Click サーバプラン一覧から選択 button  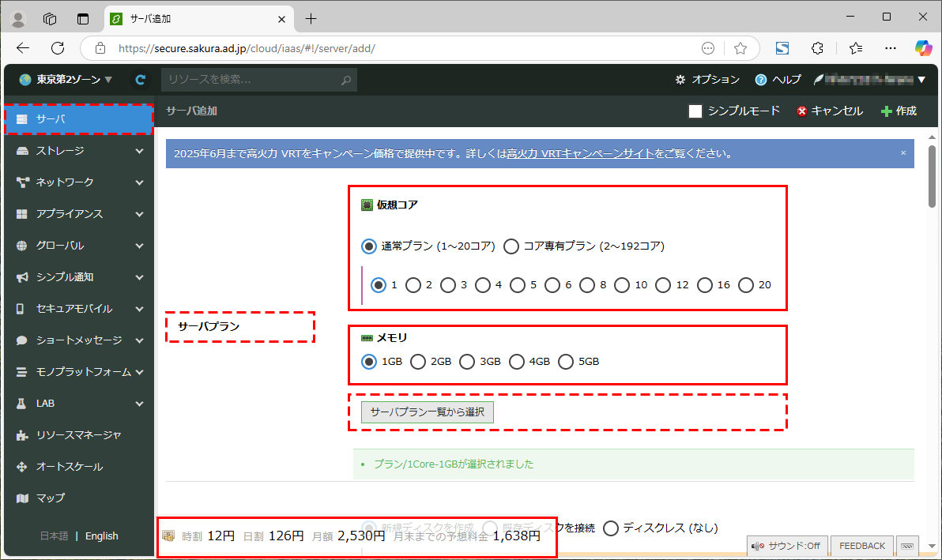[428, 412]
